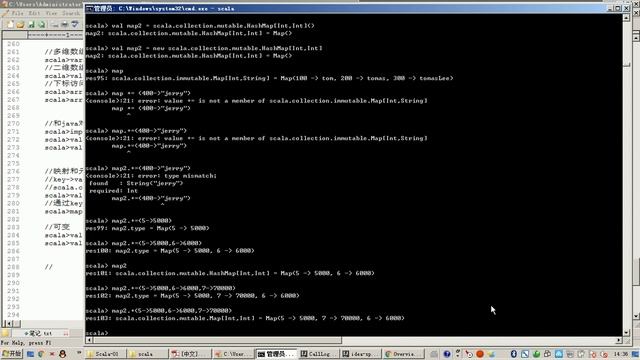Click editor line 288 containing //
The width and height of the screenshot is (640, 360).
click(x=49, y=267)
